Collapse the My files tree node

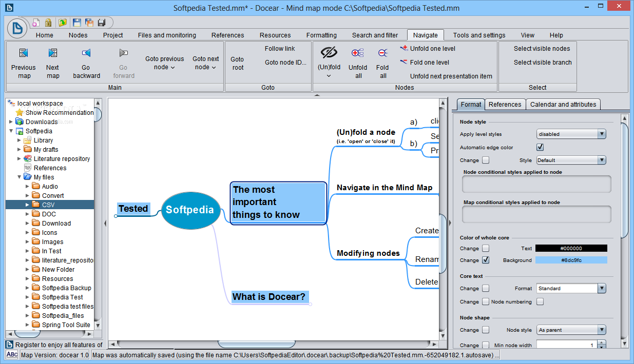pyautogui.click(x=20, y=177)
